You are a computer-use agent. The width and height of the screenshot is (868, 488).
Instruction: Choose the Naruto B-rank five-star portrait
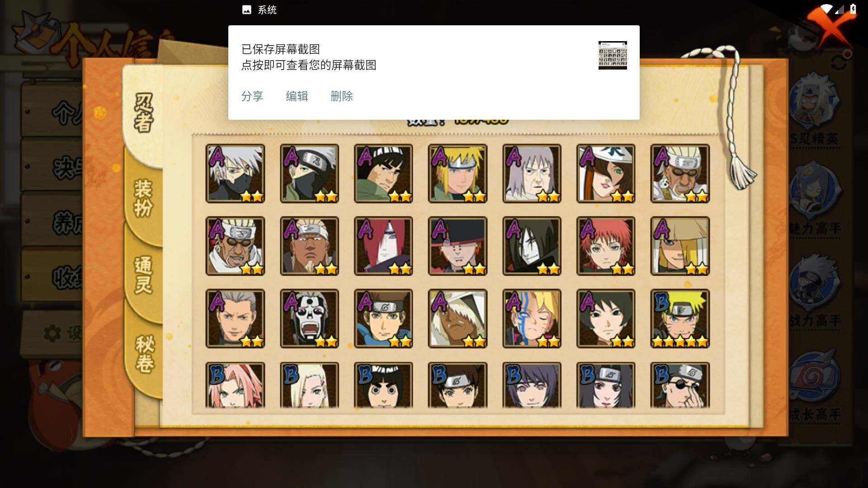(680, 319)
